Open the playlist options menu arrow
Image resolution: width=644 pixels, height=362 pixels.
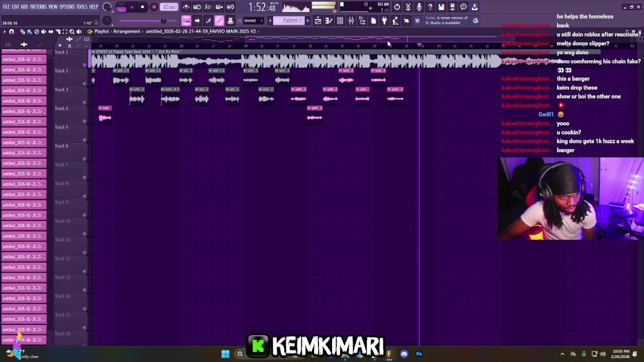5,32
